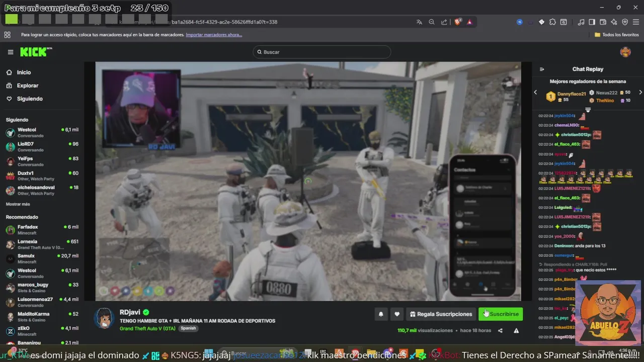This screenshot has height=362, width=644.
Task: Open Luisormenoa27 recommended channel
Action: tap(42, 302)
